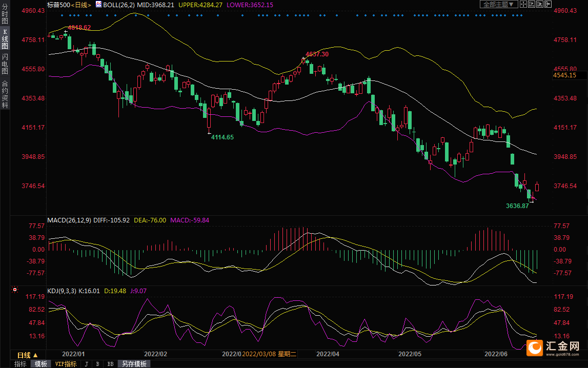Open the 合约资料 contract info tab
The image size is (588, 368).
5,94
